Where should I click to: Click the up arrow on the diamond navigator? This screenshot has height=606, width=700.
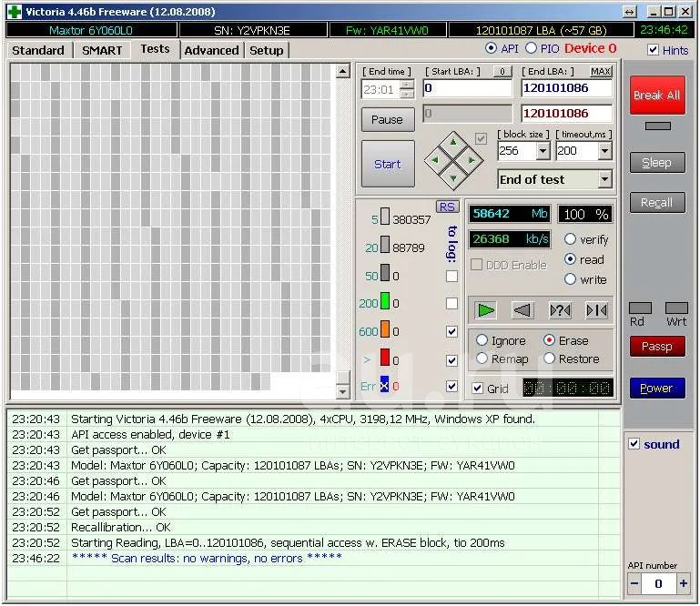tap(453, 142)
